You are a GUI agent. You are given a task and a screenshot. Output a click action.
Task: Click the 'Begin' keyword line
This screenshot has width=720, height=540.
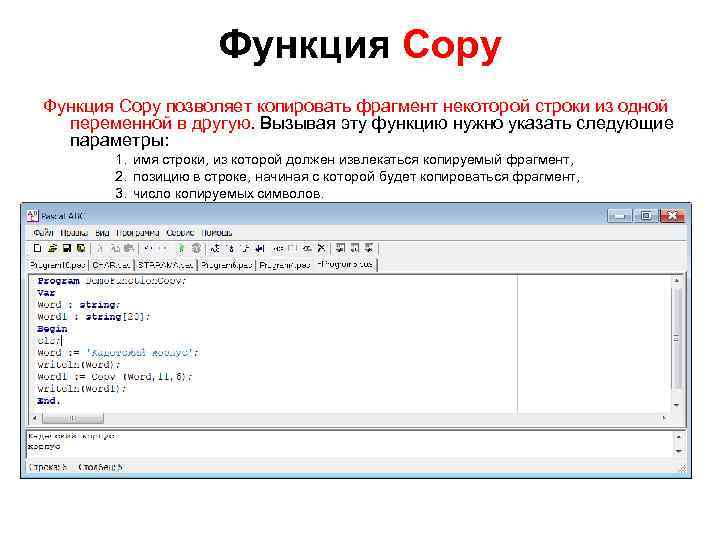point(52,329)
